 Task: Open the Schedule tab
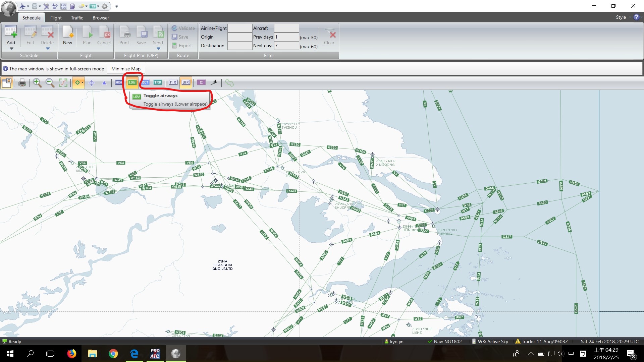31,18
